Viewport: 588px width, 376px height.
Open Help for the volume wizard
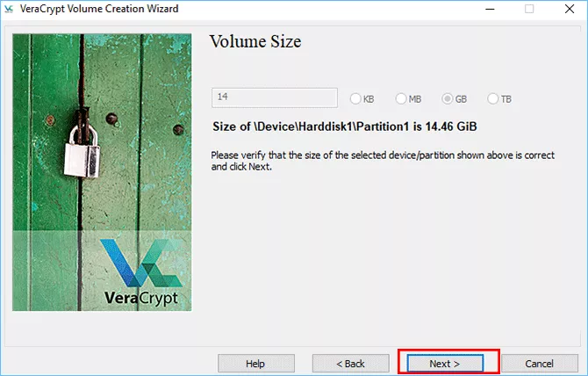coord(256,364)
